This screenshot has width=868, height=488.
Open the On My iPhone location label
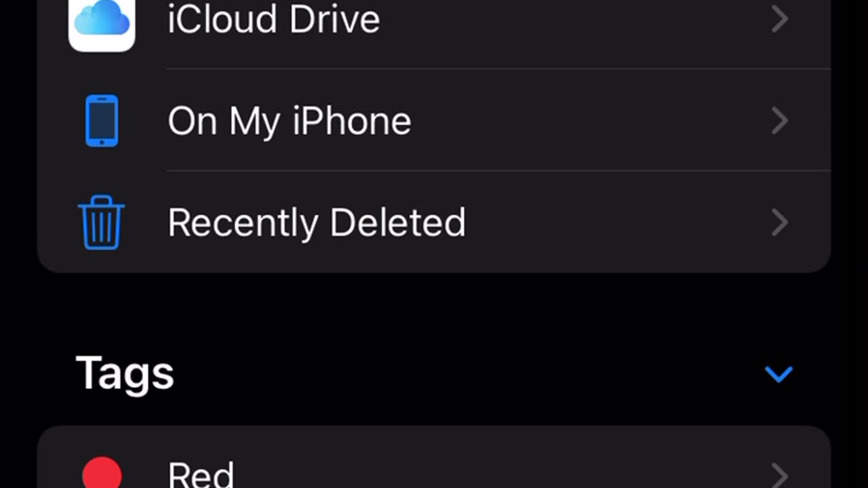(290, 122)
